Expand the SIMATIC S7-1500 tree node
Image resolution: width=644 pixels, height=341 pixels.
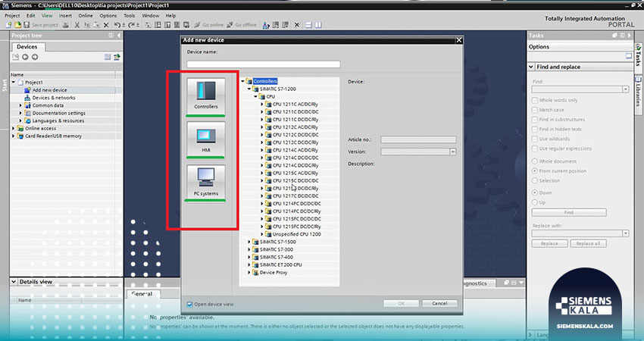(x=249, y=242)
